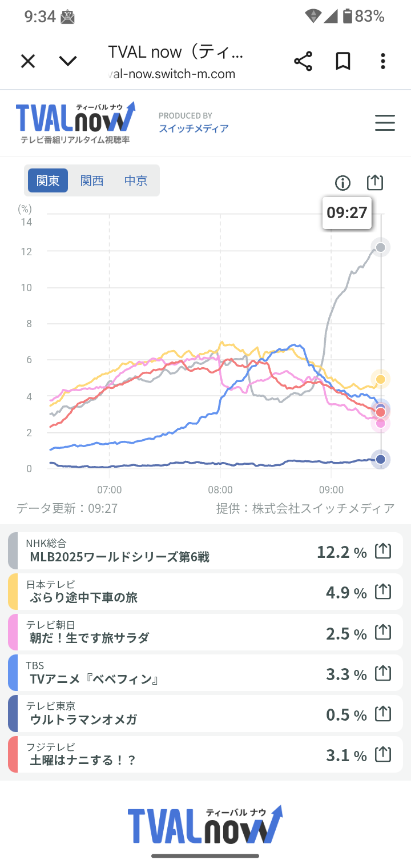
Task: Select the 関東 region
Action: point(48,180)
